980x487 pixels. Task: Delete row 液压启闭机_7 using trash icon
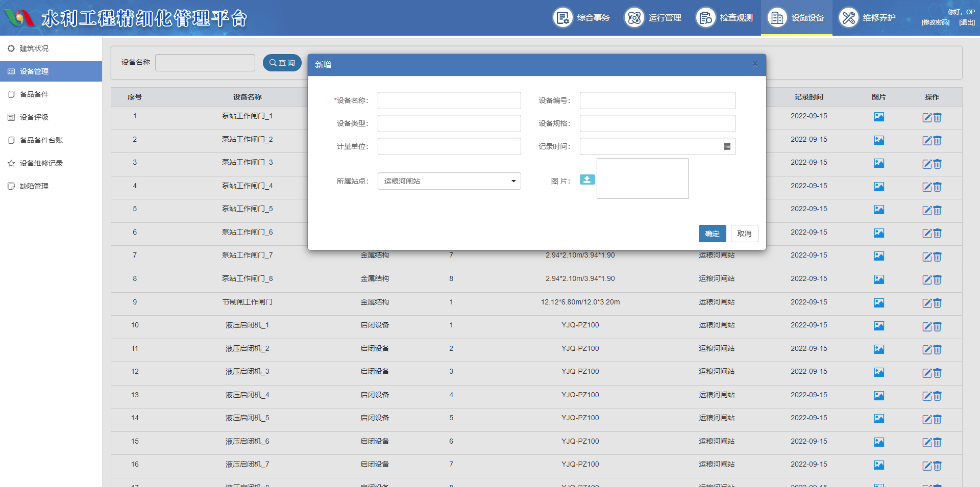click(x=938, y=466)
